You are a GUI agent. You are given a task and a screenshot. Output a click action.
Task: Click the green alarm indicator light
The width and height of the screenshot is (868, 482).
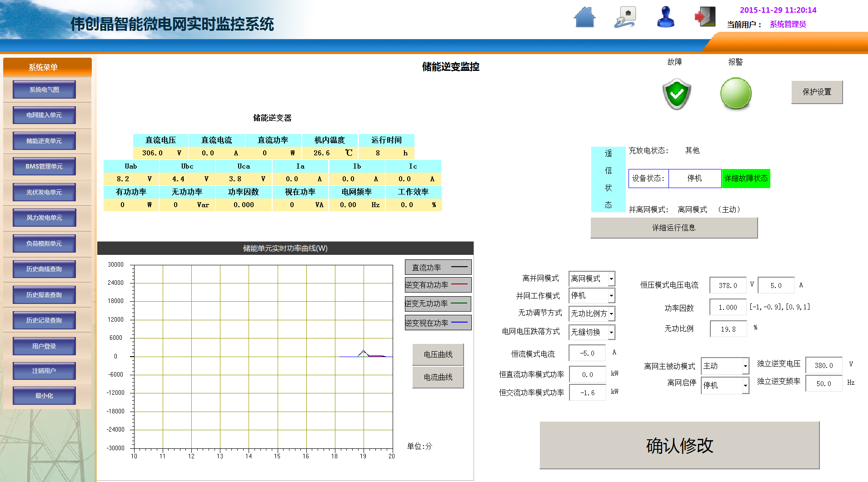pos(736,94)
